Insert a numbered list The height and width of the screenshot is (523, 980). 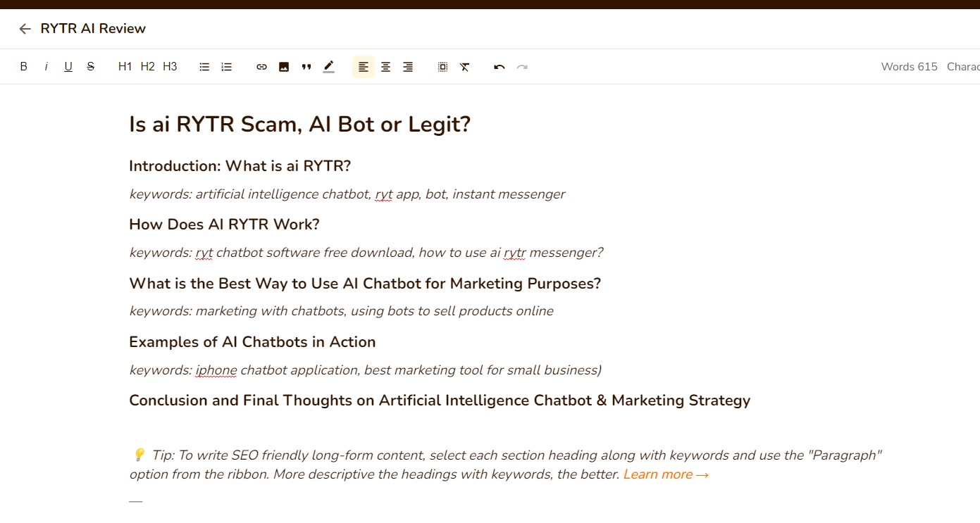pyautogui.click(x=227, y=67)
